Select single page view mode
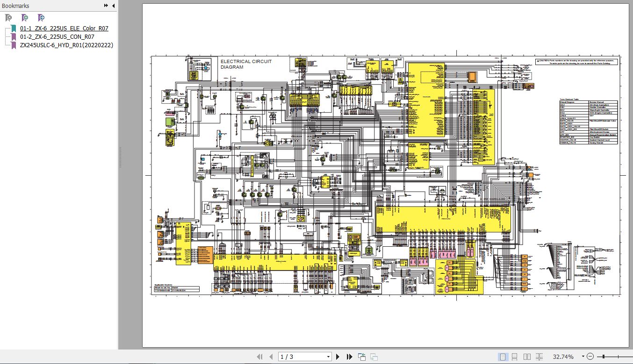The height and width of the screenshot is (364, 633). pyautogui.click(x=503, y=357)
